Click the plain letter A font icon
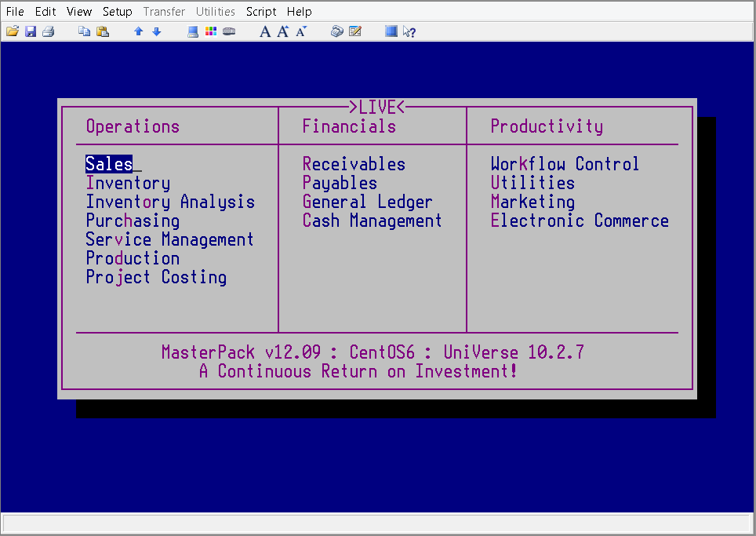The width and height of the screenshot is (756, 536). (265, 32)
